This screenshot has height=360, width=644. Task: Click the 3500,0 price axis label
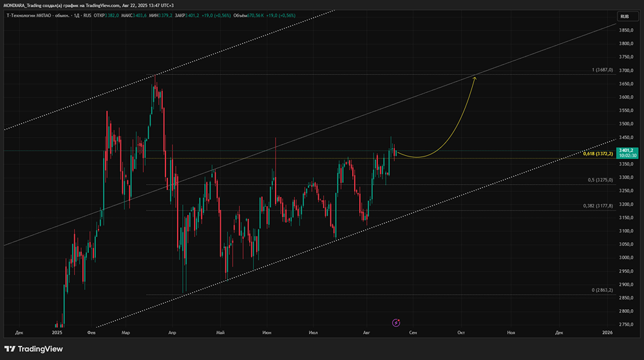click(626, 124)
